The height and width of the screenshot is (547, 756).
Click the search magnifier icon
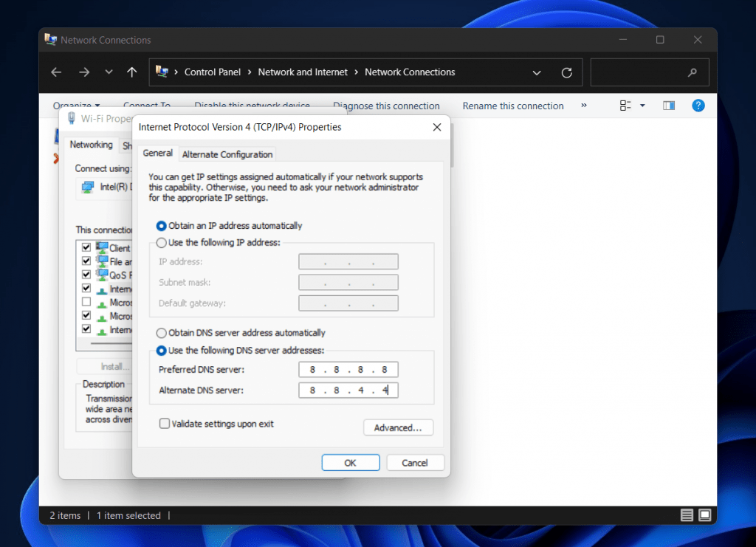point(692,72)
